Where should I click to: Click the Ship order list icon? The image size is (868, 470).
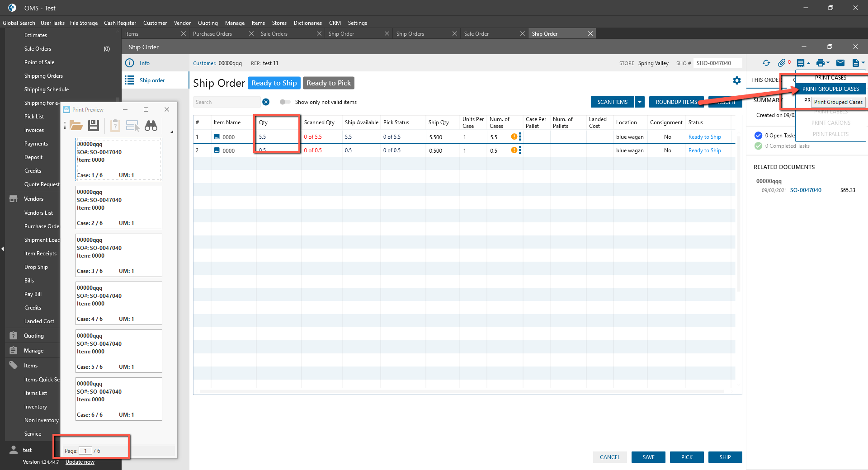click(x=130, y=80)
